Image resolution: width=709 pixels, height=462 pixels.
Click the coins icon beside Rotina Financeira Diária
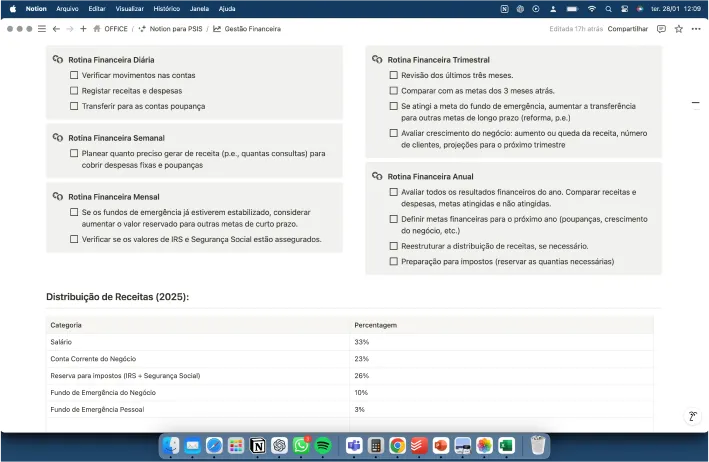point(58,59)
